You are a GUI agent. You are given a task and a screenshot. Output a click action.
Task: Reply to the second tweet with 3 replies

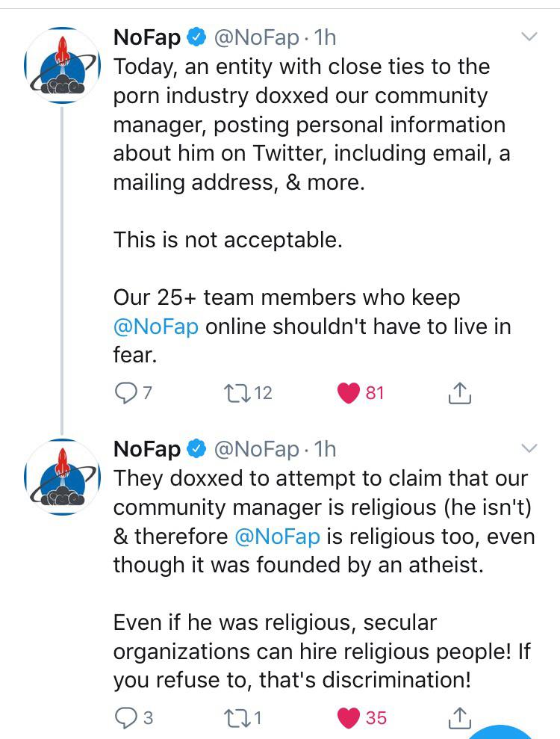(x=125, y=718)
